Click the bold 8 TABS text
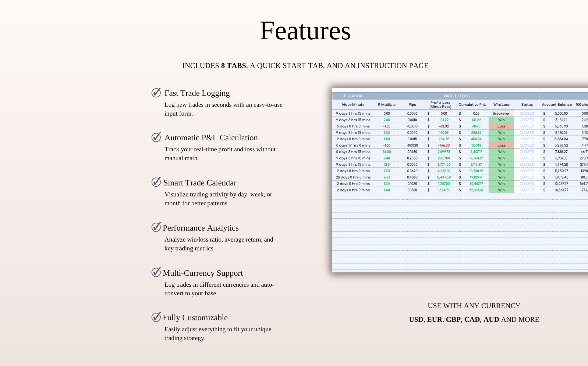The width and height of the screenshot is (588, 366). tap(233, 66)
